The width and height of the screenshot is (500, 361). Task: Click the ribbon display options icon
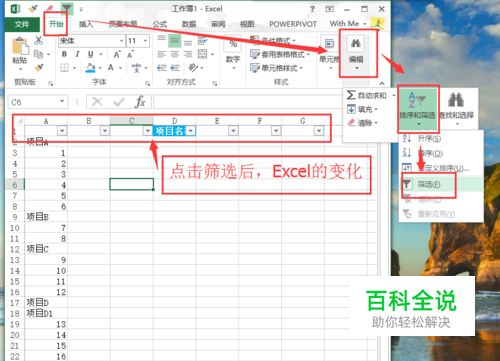329,9
